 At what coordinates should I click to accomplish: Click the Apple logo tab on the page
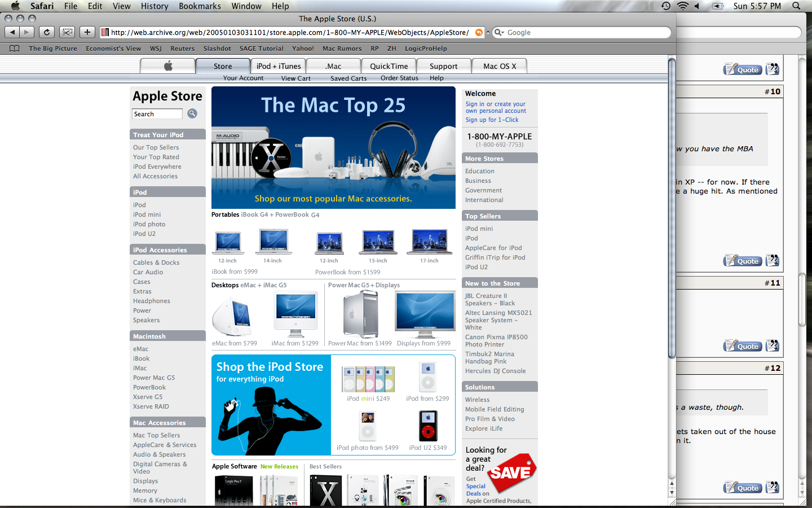168,66
